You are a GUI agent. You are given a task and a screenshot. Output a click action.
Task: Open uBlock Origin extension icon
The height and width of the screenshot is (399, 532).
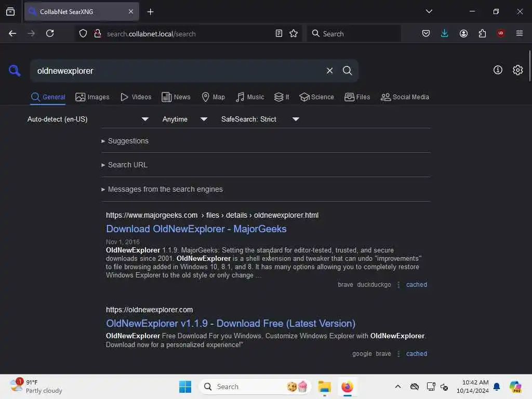(x=500, y=33)
